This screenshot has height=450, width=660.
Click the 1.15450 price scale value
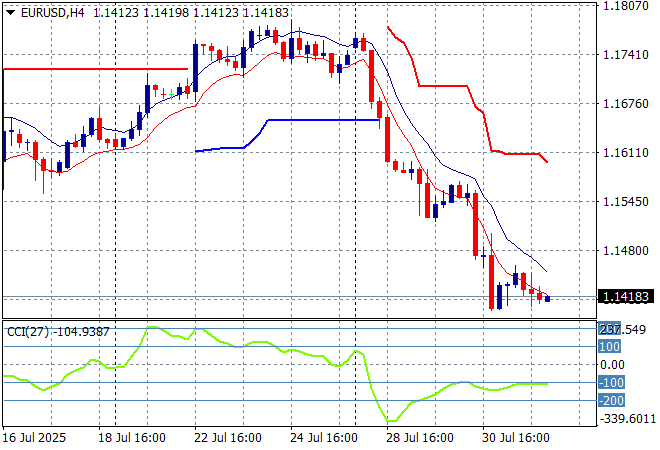point(626,202)
